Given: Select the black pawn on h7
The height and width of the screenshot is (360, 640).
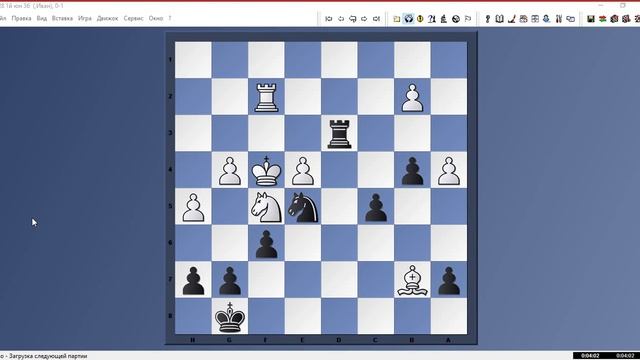Looking at the screenshot, I should tap(193, 281).
